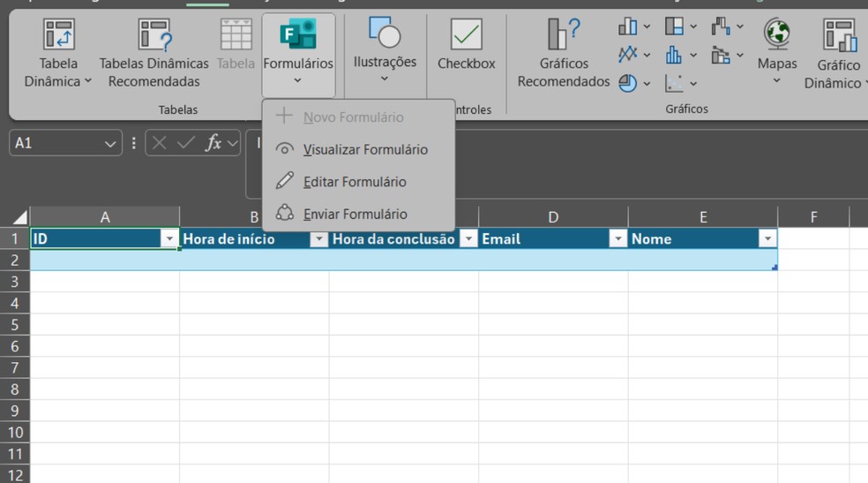Image resolution: width=868 pixels, height=483 pixels.
Task: Click the greyed Tabela icon
Action: 236,34
